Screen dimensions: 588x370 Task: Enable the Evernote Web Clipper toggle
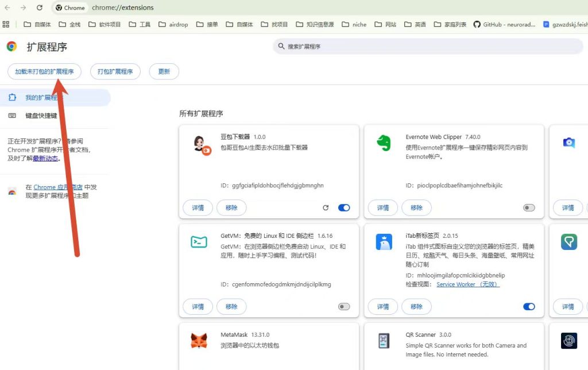(529, 207)
